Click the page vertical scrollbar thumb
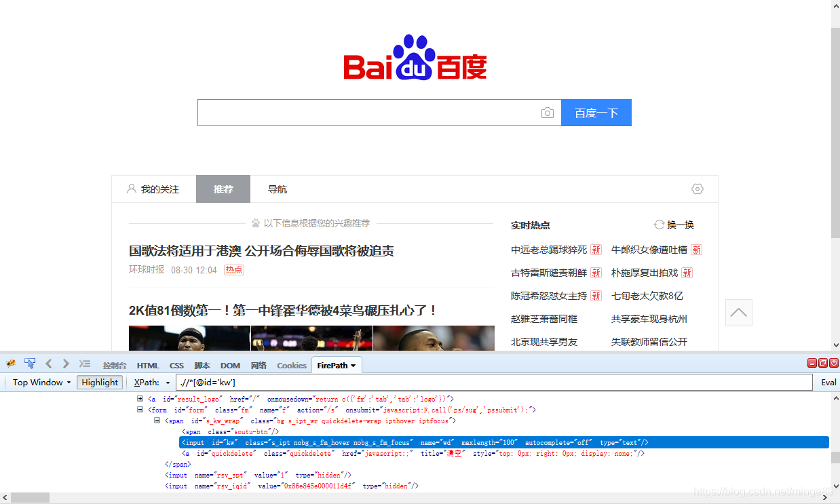Screen dimensions: 840x504 click(x=835, y=133)
